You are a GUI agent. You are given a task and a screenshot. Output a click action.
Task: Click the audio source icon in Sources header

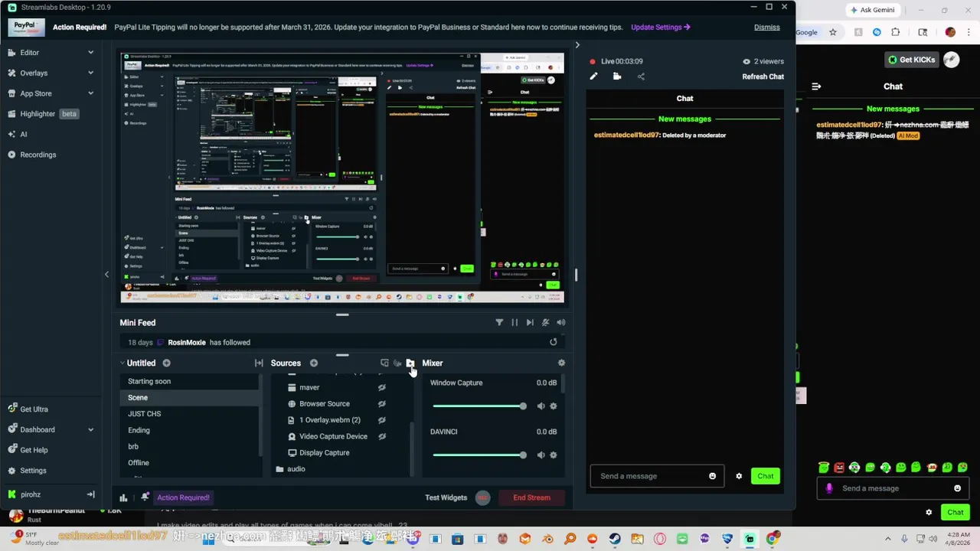397,364
